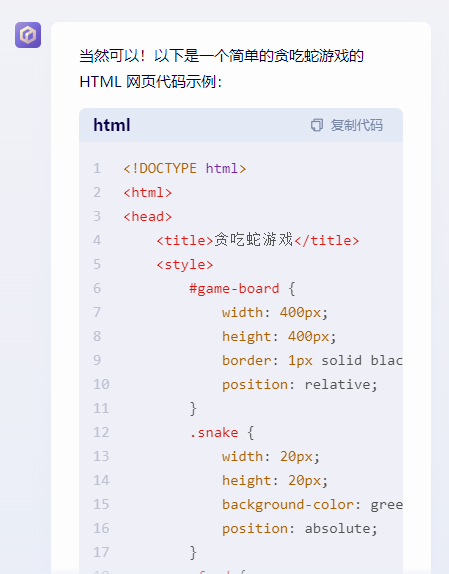Click the position: absolute declaration
449x574 pixels.
tap(300, 528)
